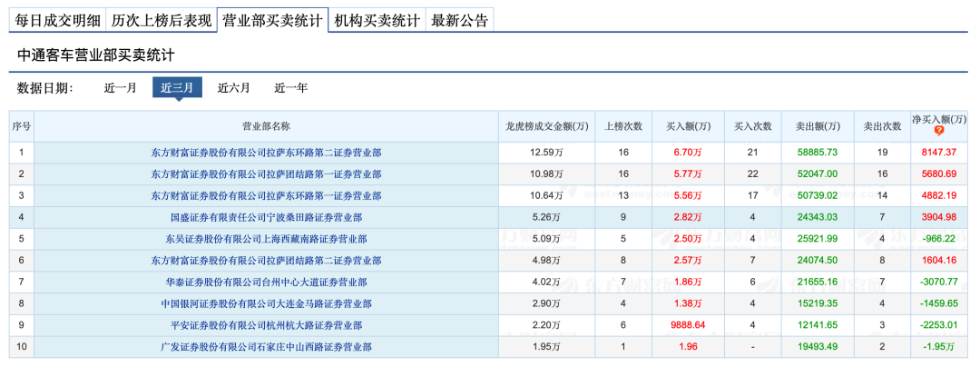Click the 5.77万 buy amount cell
This screenshot has height=367, width=980.
(x=688, y=174)
